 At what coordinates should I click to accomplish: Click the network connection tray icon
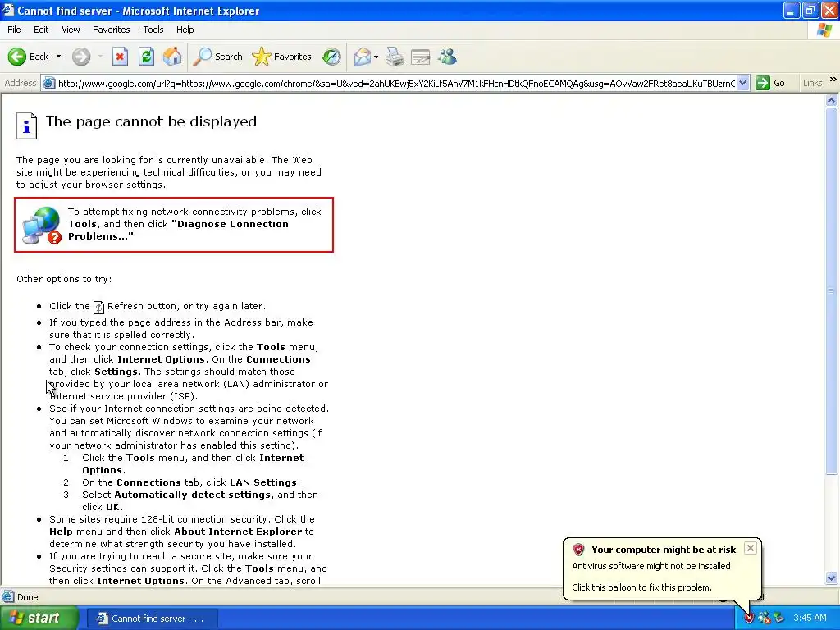(x=764, y=619)
